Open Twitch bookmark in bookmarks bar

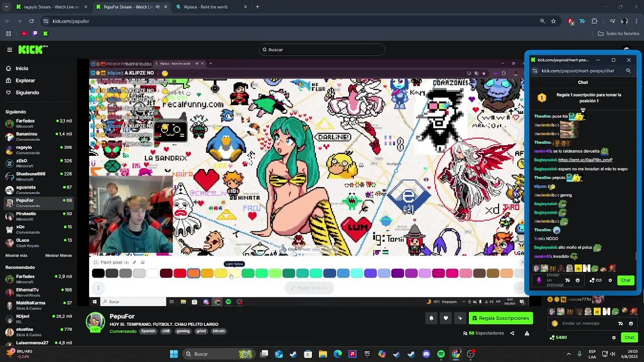pyautogui.click(x=35, y=33)
